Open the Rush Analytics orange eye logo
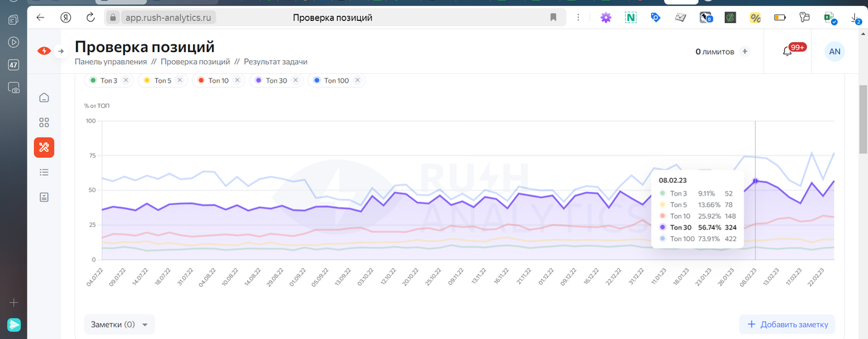Image resolution: width=868 pixels, height=339 pixels. (44, 51)
